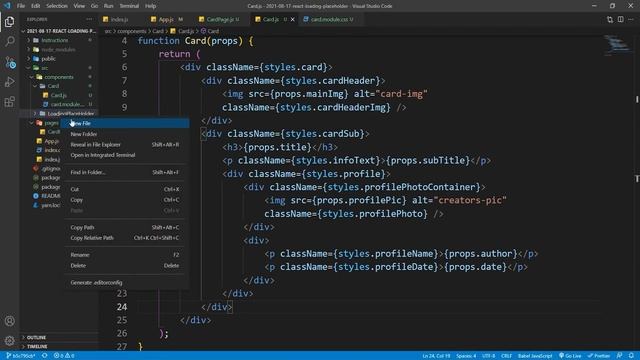Open card.module file in explorer tree
Viewport: 640px width, 360px height.
[x=67, y=104]
